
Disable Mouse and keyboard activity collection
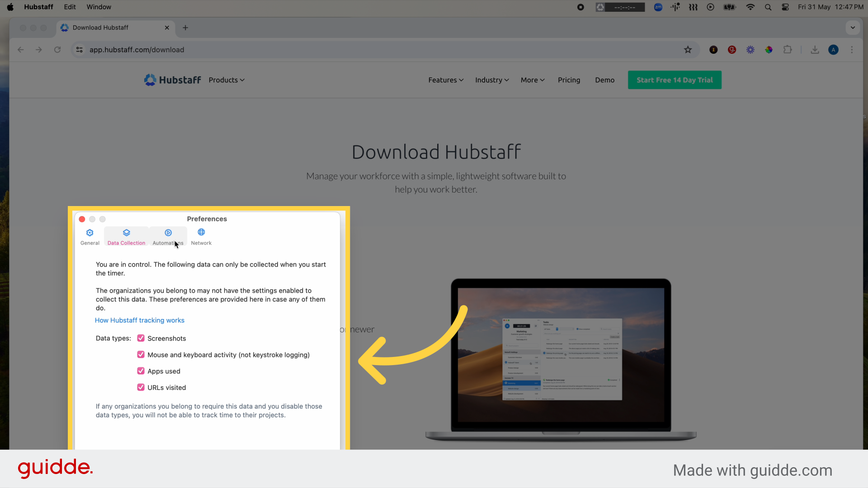[140, 355]
